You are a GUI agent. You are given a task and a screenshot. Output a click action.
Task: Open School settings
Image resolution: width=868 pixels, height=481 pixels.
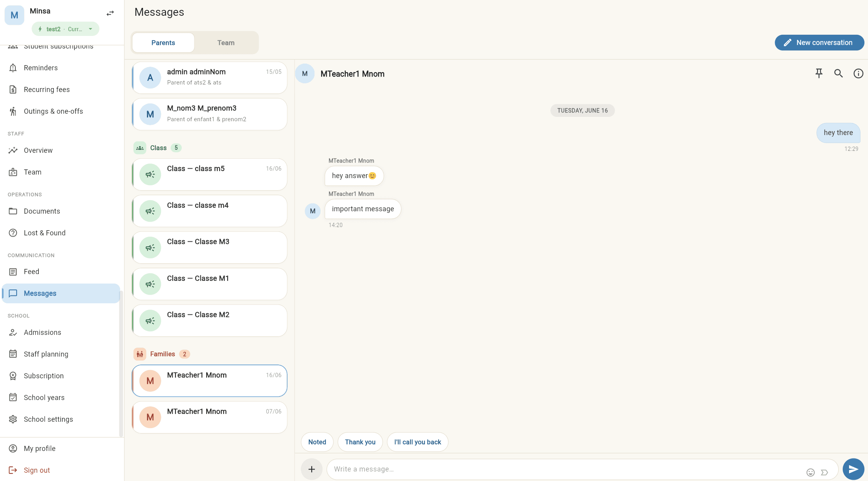61,419
